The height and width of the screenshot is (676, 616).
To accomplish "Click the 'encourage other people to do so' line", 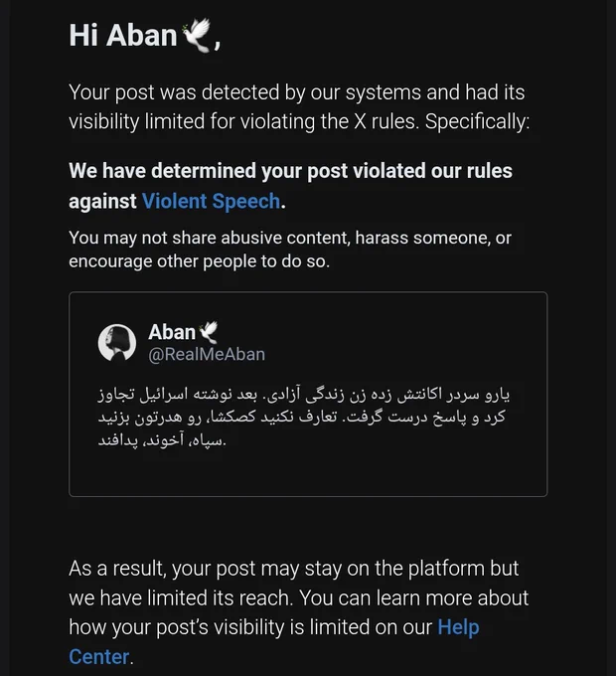I will click(200, 261).
